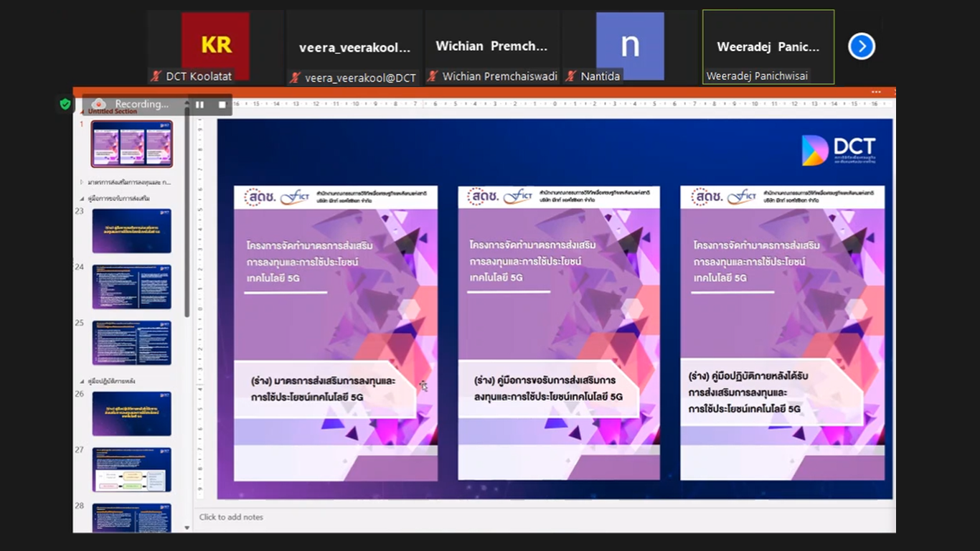Click "(ร่าง) มาตรการส่งเสริมการลงทุนและ" title text

[323, 381]
